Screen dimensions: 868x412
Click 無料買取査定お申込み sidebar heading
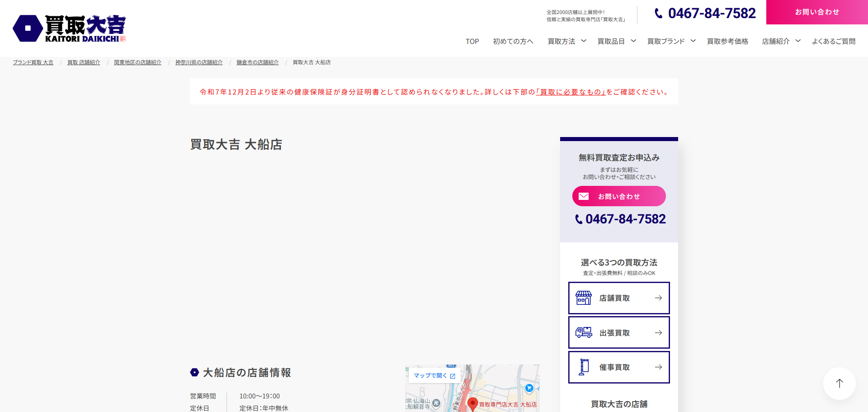click(x=619, y=157)
